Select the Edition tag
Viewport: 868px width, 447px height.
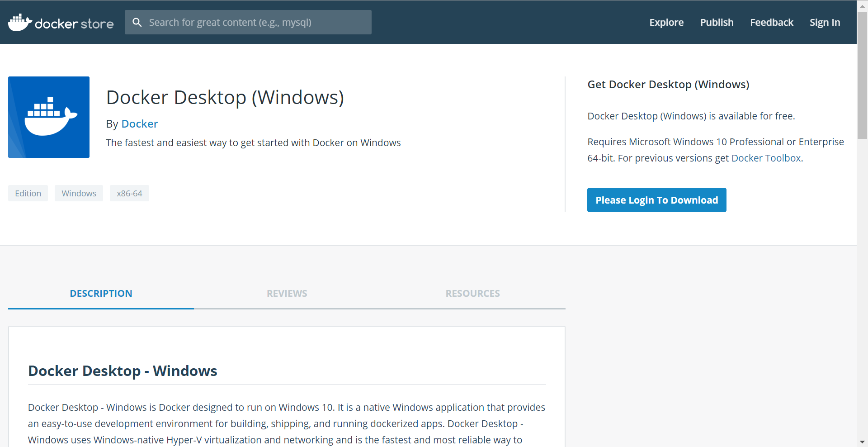point(28,193)
